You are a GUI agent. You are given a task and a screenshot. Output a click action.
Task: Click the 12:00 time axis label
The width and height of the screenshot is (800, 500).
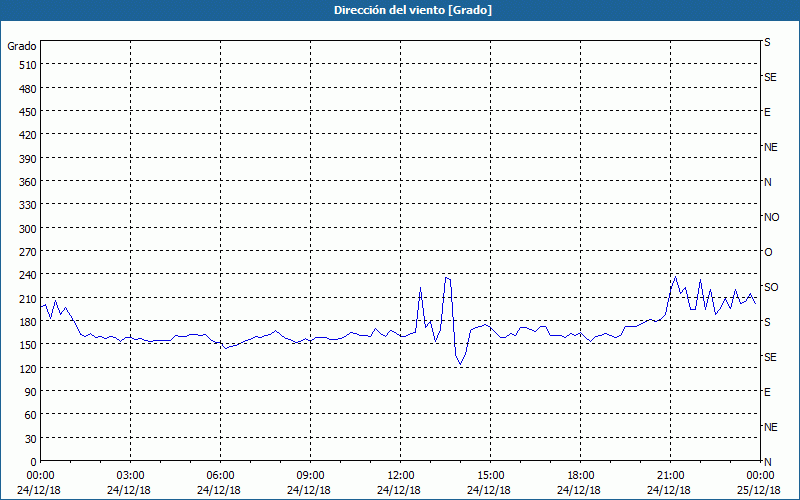[401, 476]
